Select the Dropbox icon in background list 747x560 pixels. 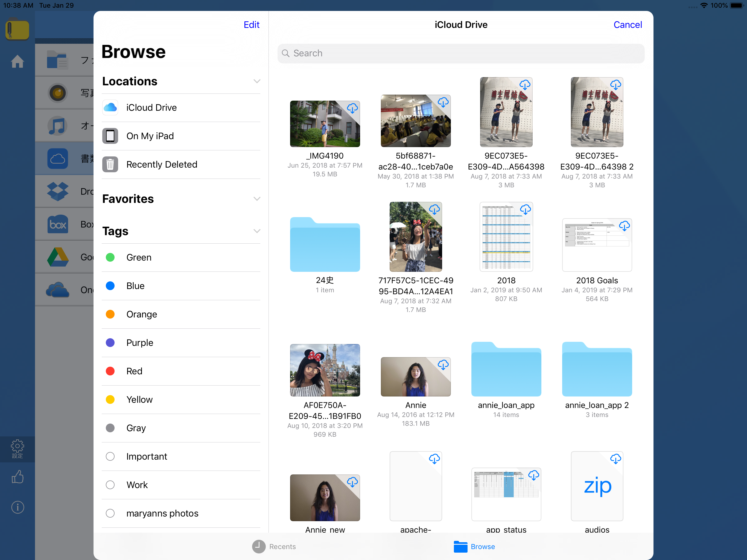coord(58,191)
